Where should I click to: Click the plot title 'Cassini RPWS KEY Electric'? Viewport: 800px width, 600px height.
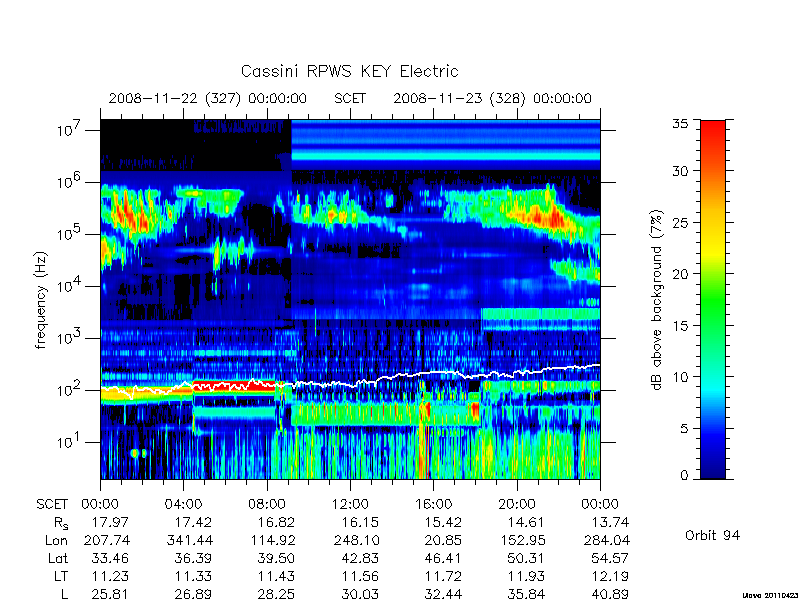(x=349, y=71)
